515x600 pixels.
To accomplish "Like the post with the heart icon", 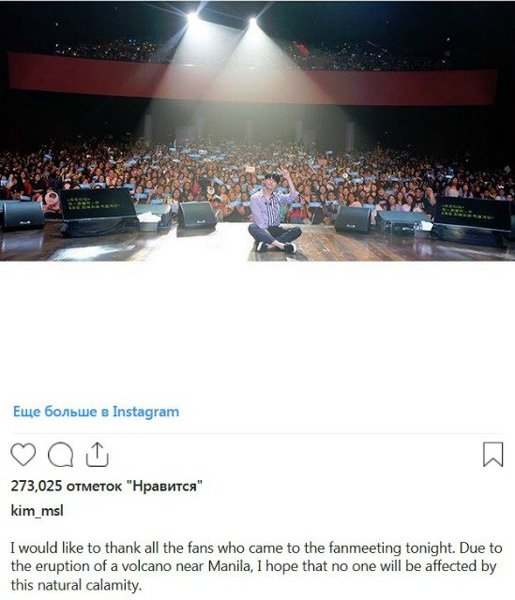I will [23, 454].
